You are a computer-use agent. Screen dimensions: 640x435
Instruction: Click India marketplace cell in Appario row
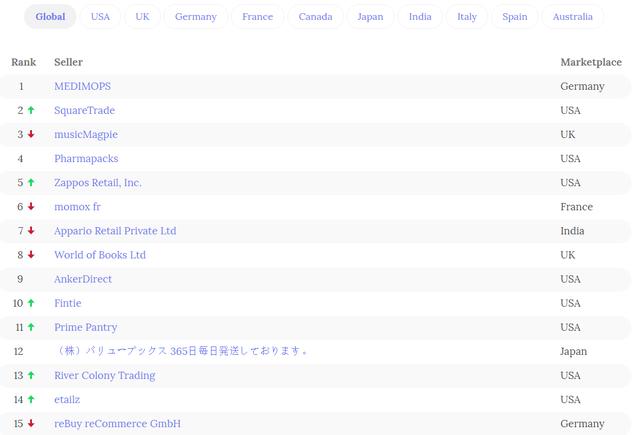[x=572, y=231]
